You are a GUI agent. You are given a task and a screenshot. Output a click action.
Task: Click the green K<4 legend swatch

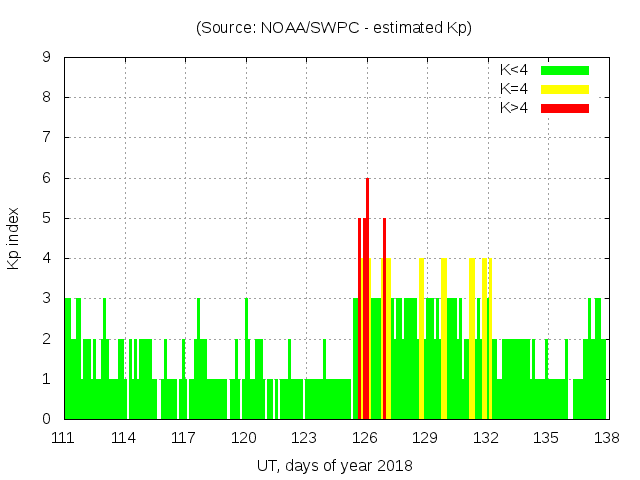tap(565, 70)
